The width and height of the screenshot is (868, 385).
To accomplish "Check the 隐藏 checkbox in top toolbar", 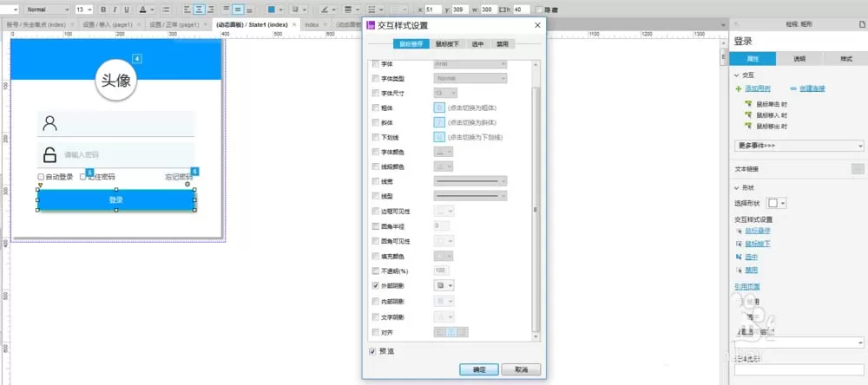I will 539,10.
